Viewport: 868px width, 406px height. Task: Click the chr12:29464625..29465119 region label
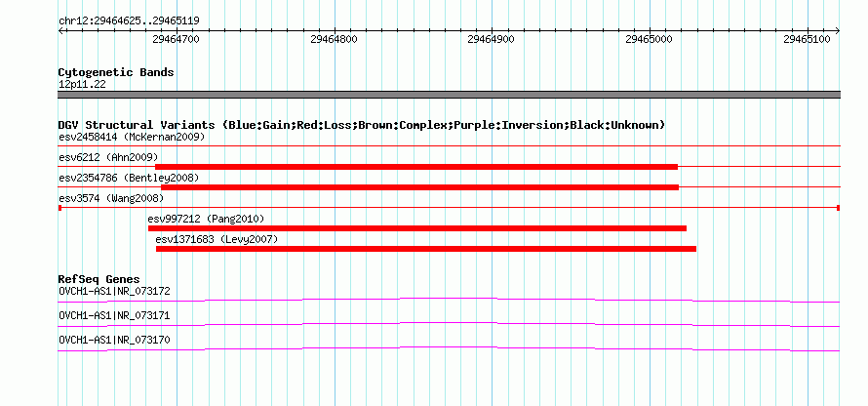coord(129,21)
